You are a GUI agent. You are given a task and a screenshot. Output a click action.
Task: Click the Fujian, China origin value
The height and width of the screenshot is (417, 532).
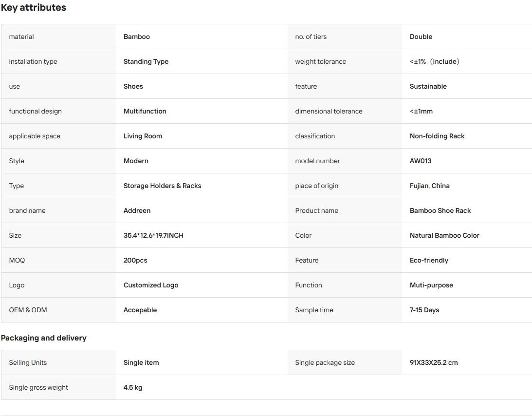[429, 186]
